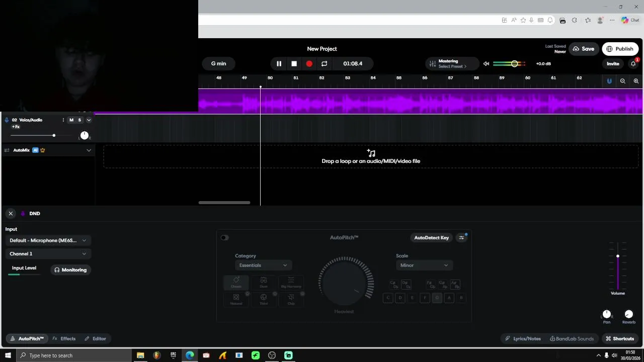Click the master volume speaker icon
This screenshot has height=362, width=644.
click(x=486, y=64)
